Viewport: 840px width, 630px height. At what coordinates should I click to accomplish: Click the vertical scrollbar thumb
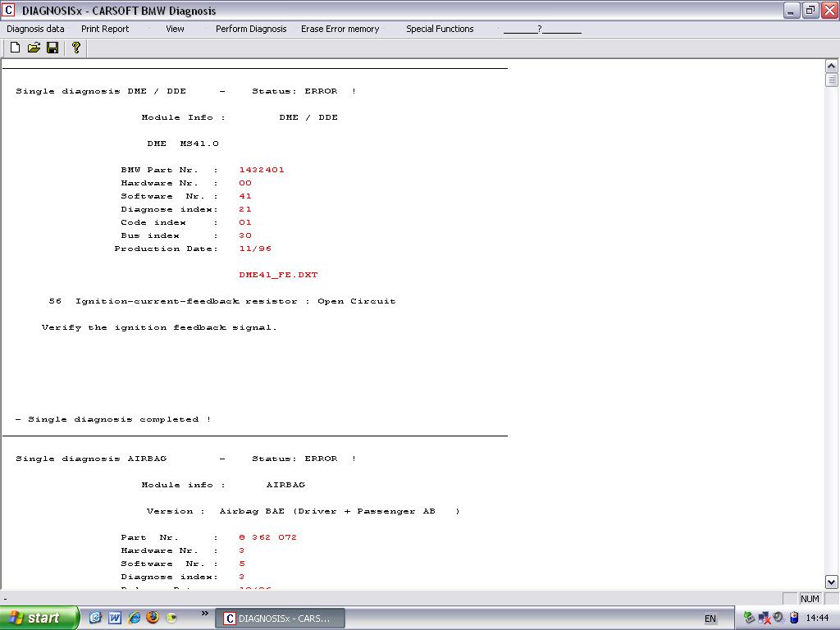pos(831,80)
